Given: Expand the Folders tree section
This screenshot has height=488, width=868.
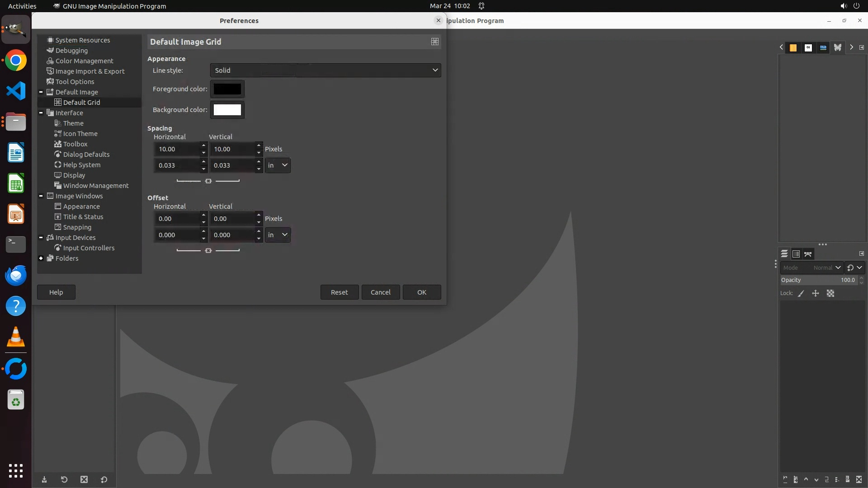Looking at the screenshot, I should click(41, 258).
